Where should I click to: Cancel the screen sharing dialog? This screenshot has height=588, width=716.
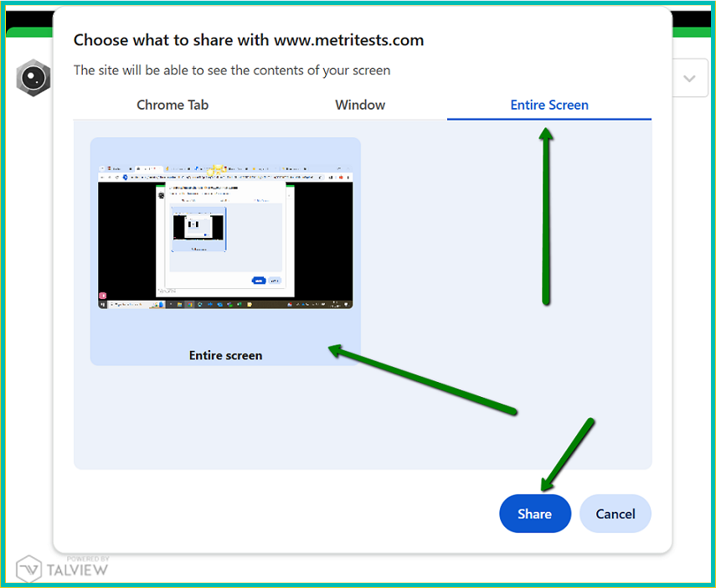pyautogui.click(x=615, y=513)
